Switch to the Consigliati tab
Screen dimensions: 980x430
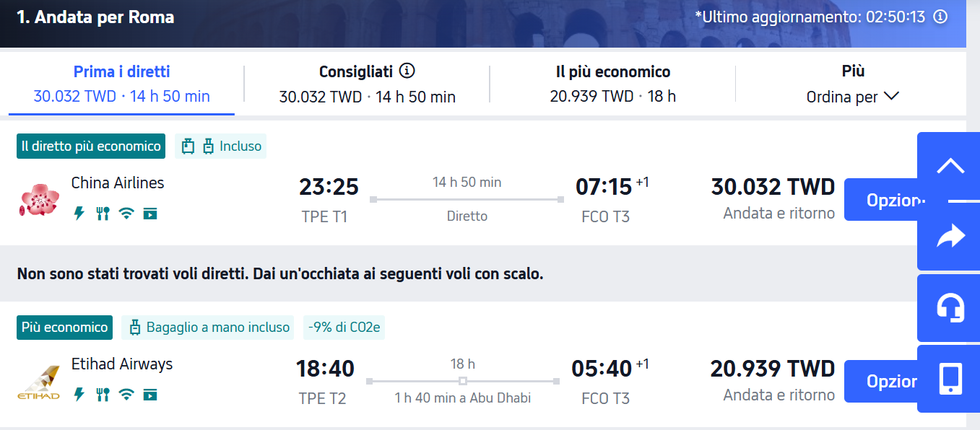pos(367,84)
